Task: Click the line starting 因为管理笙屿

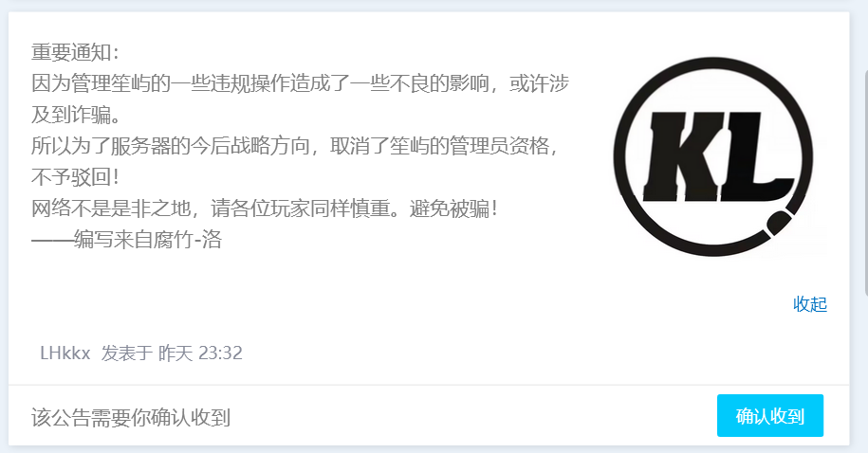Action: 300,83
